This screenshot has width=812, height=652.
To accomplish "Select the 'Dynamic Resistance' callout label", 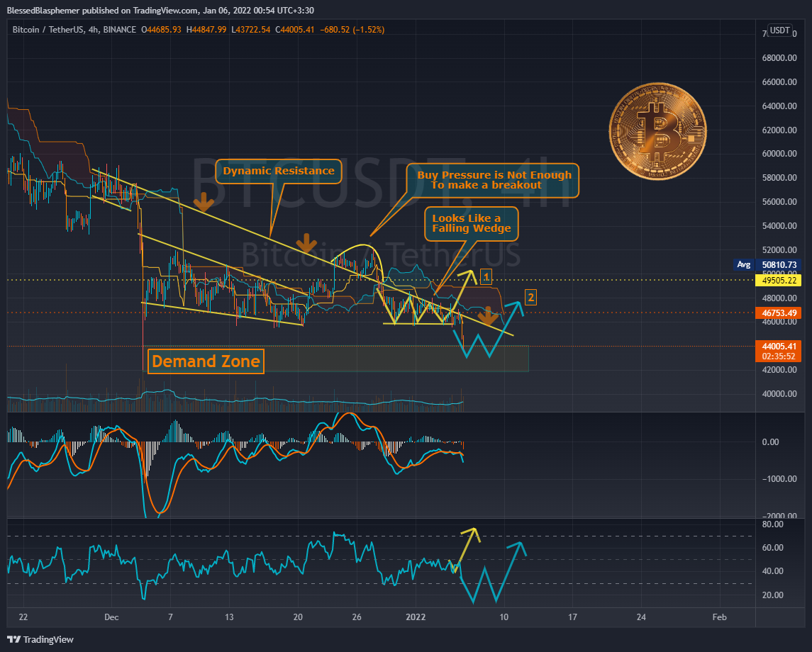I will [x=279, y=172].
